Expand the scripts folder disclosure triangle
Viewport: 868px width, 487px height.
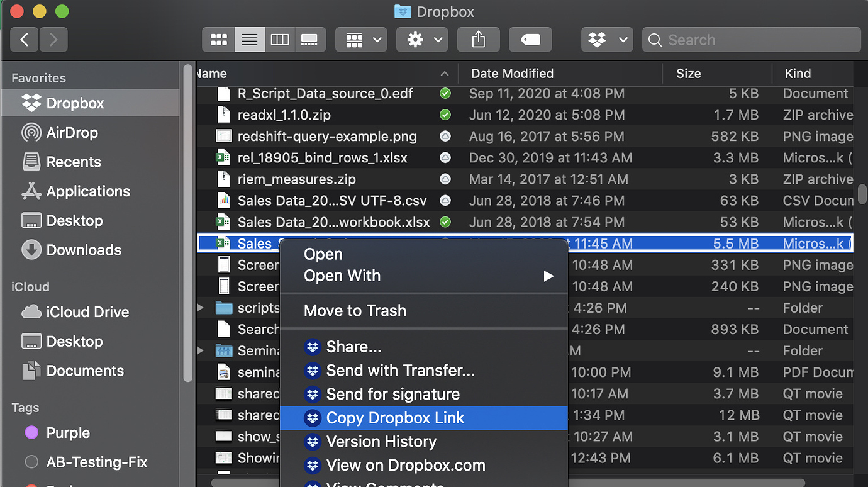coord(201,308)
